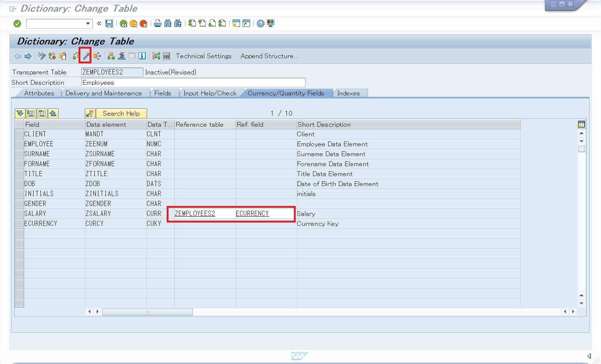Click the Append Structure button
The width and height of the screenshot is (601, 364).
point(269,56)
